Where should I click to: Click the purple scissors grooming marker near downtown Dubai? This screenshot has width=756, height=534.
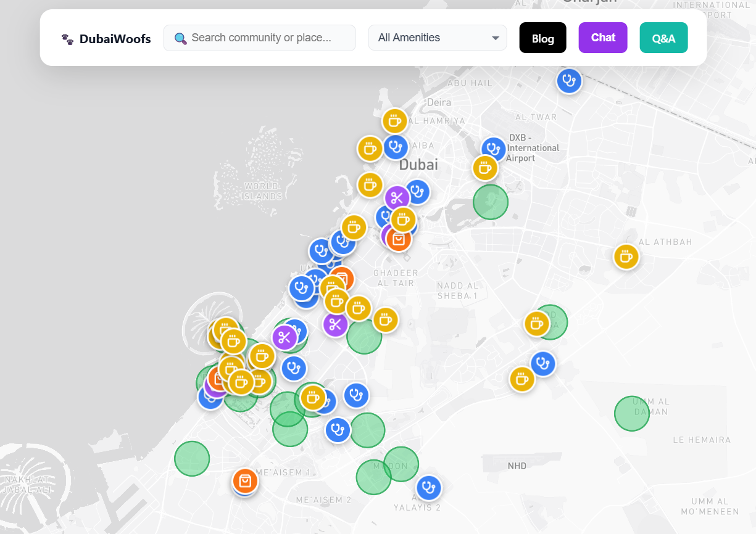[x=397, y=197]
